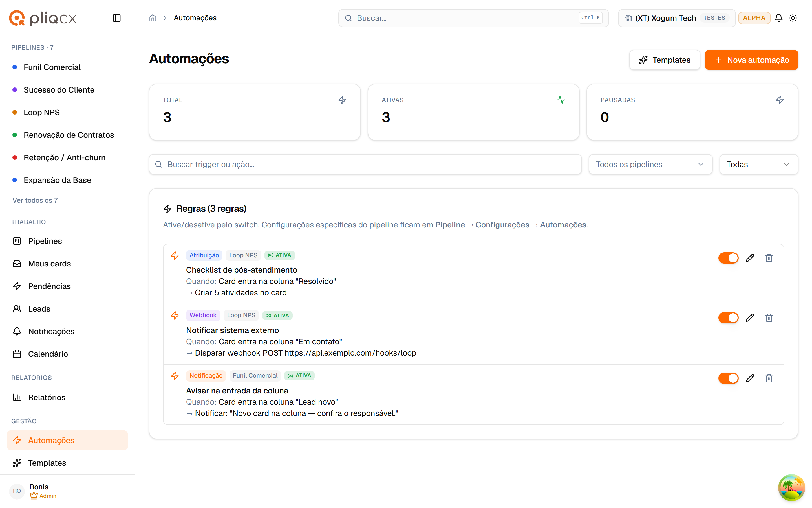Turn off the Avisar na entrada da coluna switch
The width and height of the screenshot is (812, 508).
(x=728, y=378)
